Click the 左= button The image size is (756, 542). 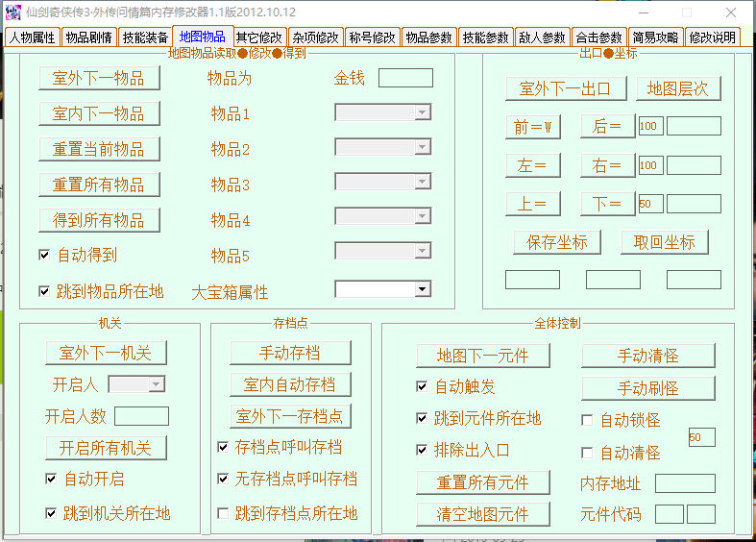tap(533, 165)
